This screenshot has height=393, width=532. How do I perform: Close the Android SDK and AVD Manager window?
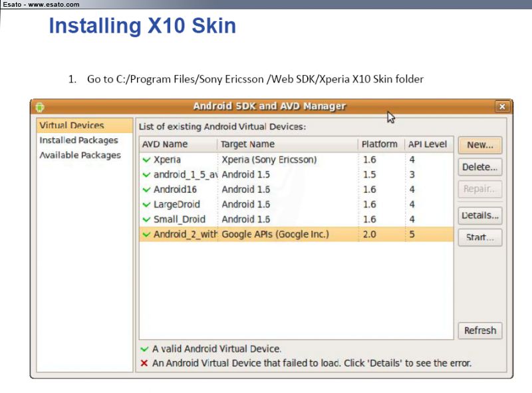coord(502,106)
